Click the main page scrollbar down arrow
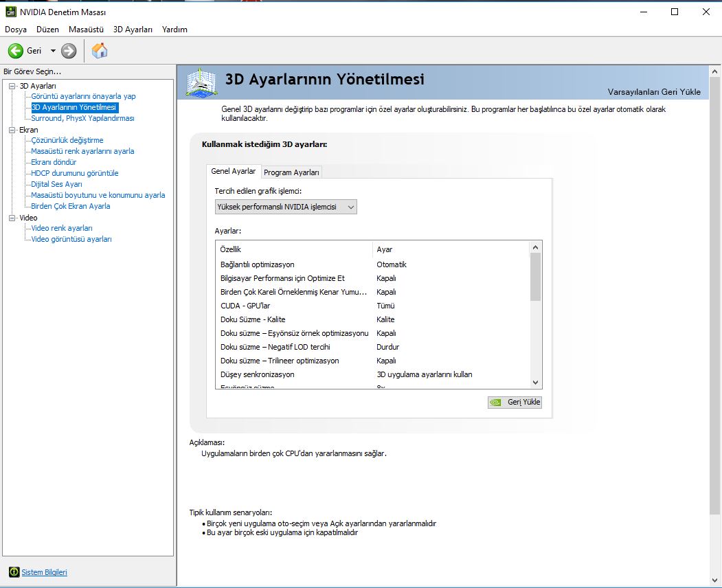The width and height of the screenshot is (722, 588). [x=714, y=580]
